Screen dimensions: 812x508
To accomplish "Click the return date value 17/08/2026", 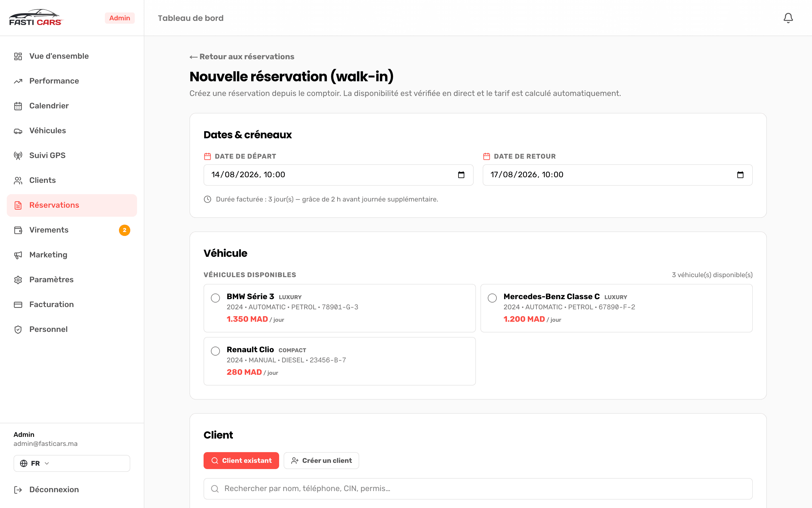I will point(514,175).
